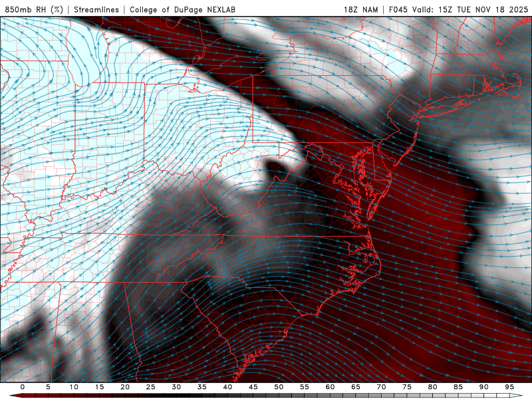The height and width of the screenshot is (399, 532).
Task: Select the 0 label on the color scale
Action: [x=23, y=387]
